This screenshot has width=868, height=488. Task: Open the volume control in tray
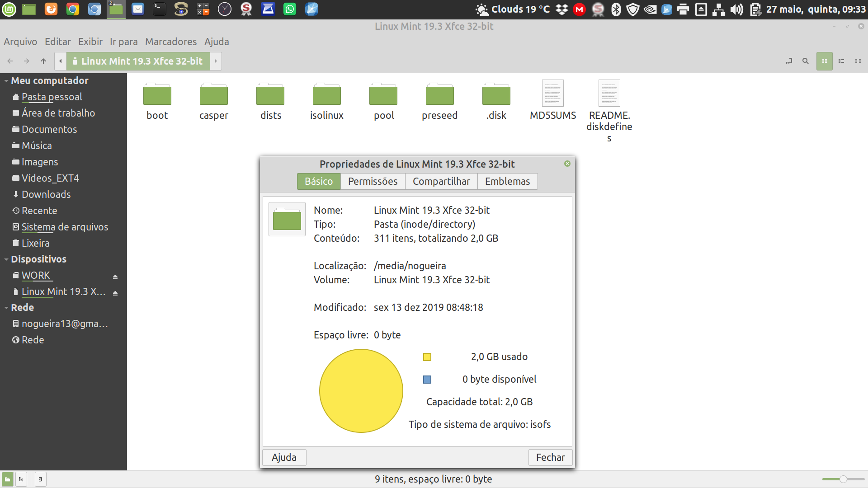737,9
